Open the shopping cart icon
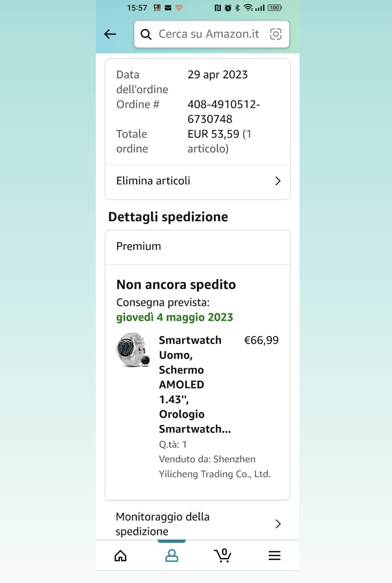This screenshot has width=392, height=583. click(223, 555)
